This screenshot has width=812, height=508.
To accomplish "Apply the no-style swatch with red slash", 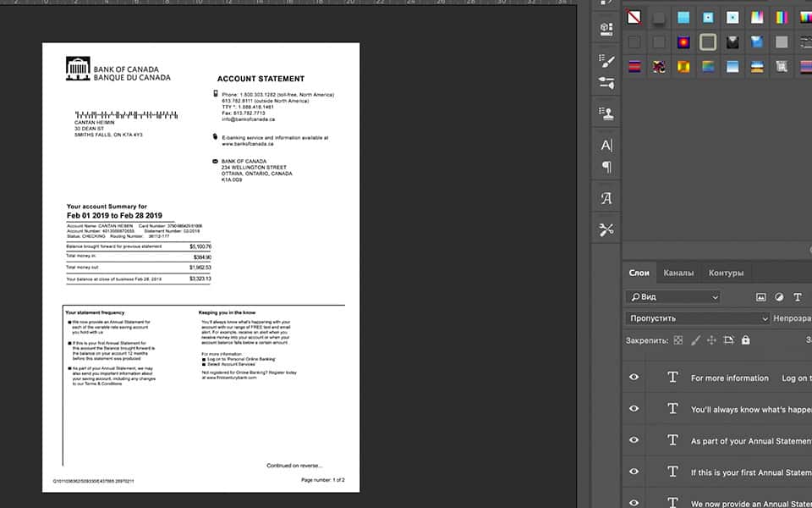I will (634, 17).
